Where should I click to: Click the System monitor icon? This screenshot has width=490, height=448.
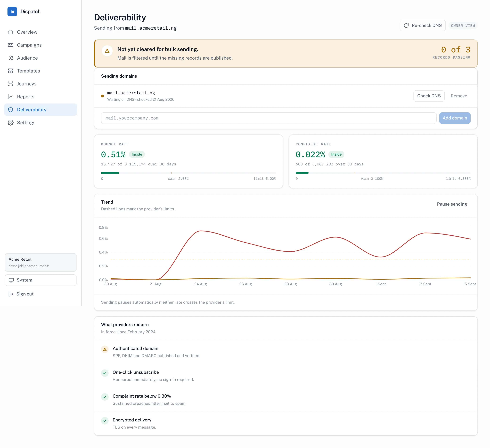[x=11, y=280]
